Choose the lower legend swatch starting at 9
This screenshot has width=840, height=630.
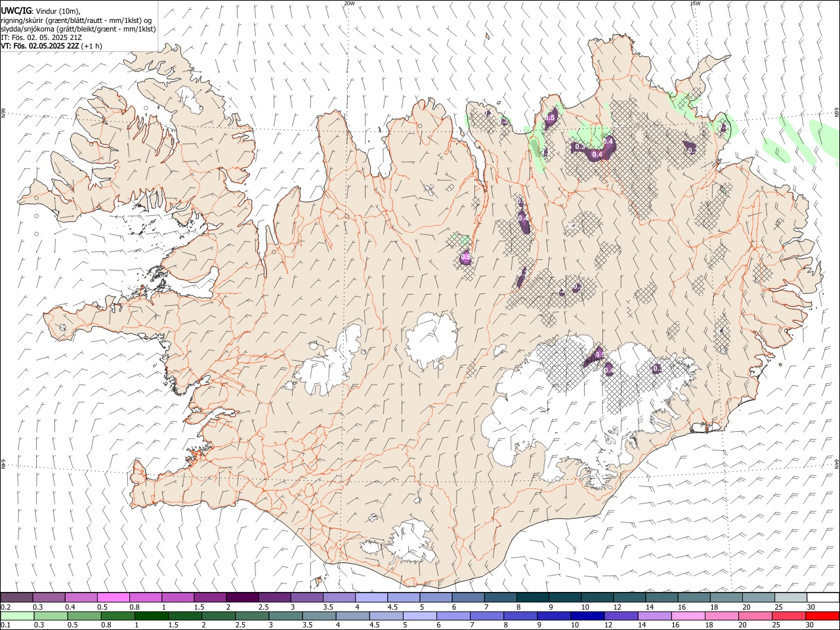(553, 616)
